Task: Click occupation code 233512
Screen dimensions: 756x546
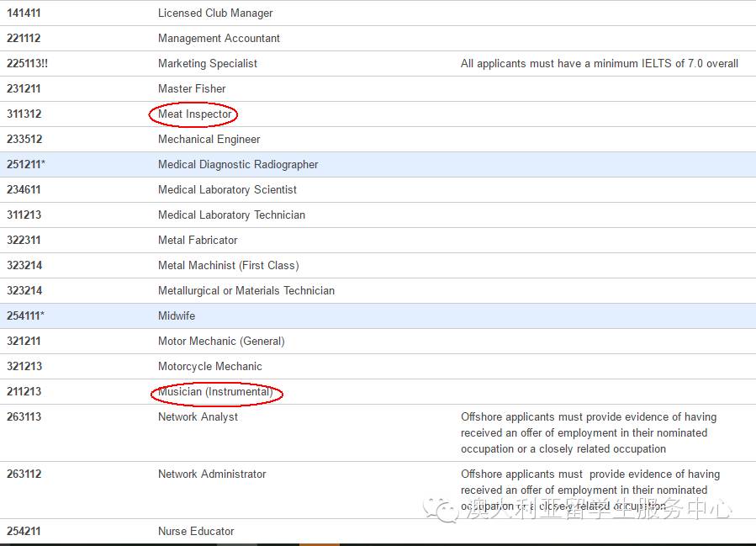Action: point(24,139)
